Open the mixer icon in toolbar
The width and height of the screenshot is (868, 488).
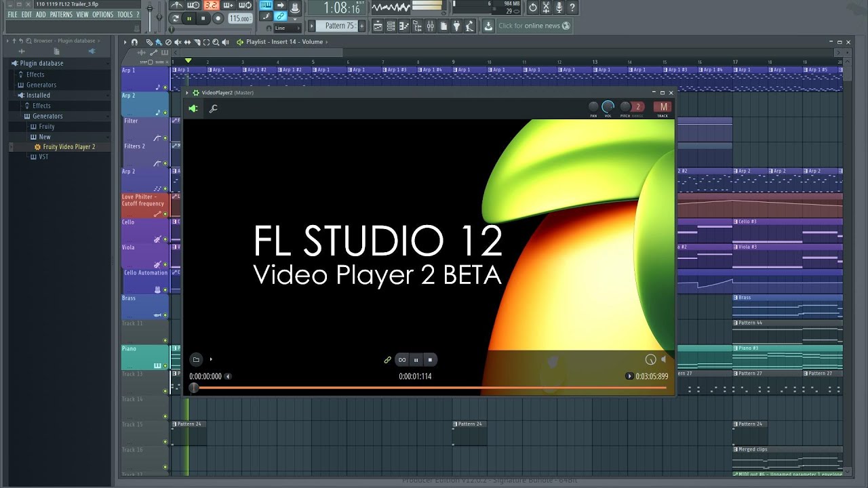[x=430, y=26]
